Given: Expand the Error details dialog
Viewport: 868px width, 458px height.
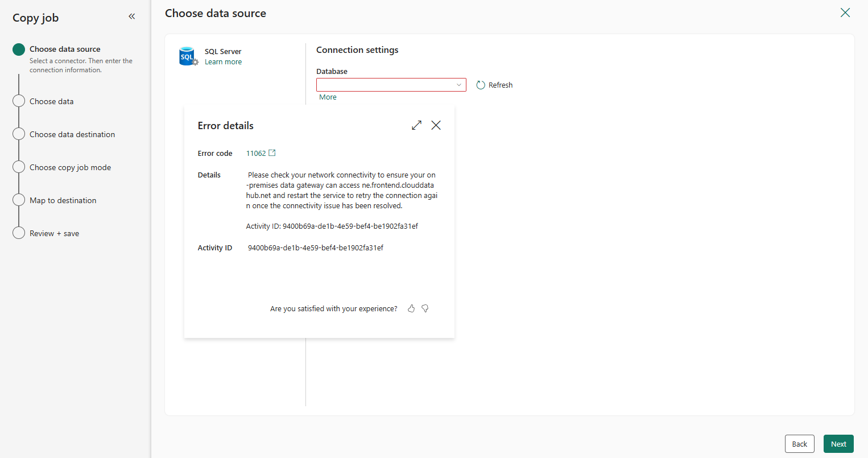Looking at the screenshot, I should point(417,125).
